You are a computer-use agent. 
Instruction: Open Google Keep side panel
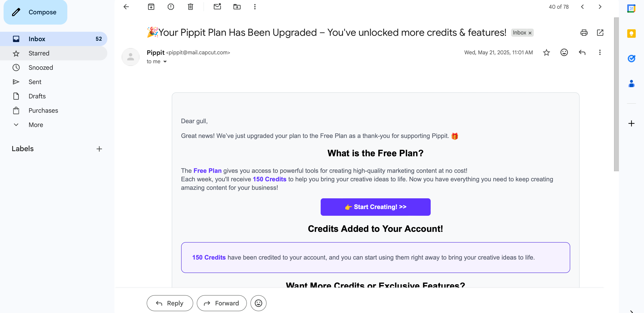(631, 34)
